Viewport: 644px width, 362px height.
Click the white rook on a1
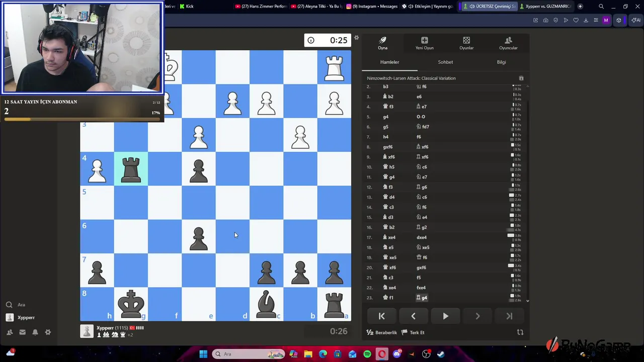334,67
